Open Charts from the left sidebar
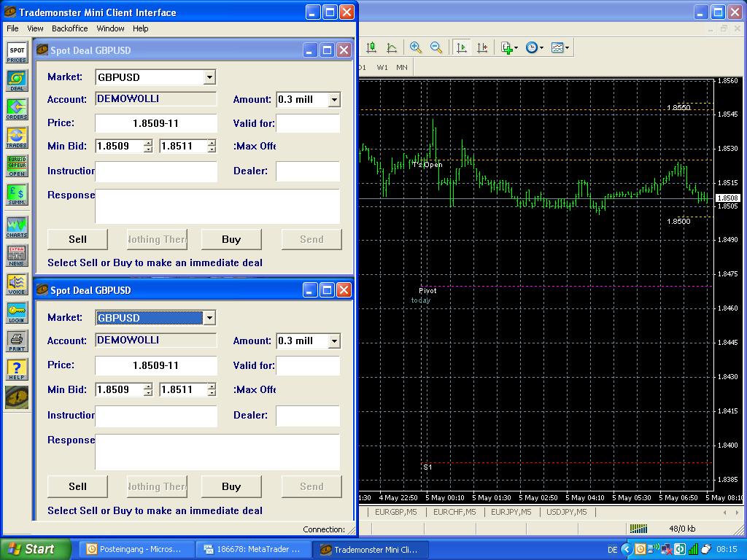747x560 pixels. coord(17,227)
